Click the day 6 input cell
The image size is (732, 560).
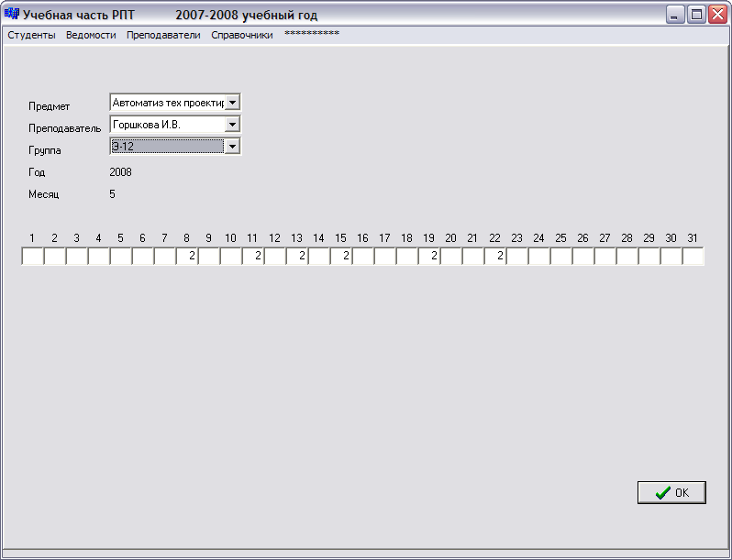pos(142,256)
